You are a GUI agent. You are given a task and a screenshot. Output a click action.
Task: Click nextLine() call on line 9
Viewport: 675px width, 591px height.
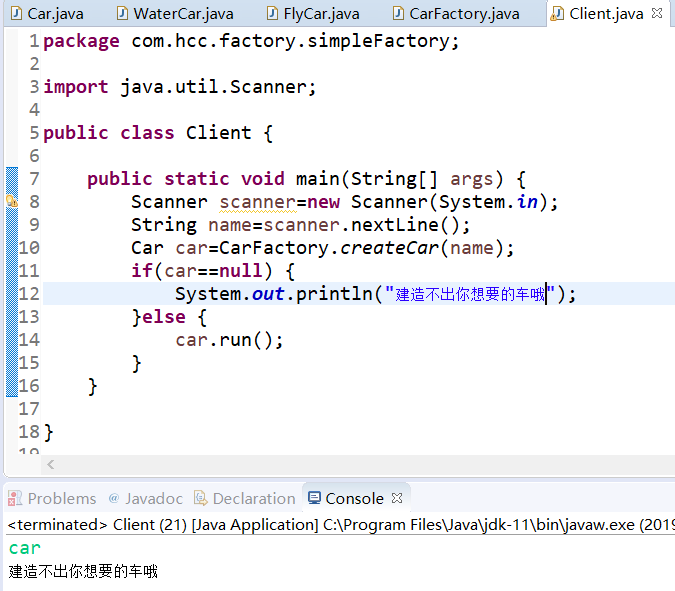click(406, 225)
